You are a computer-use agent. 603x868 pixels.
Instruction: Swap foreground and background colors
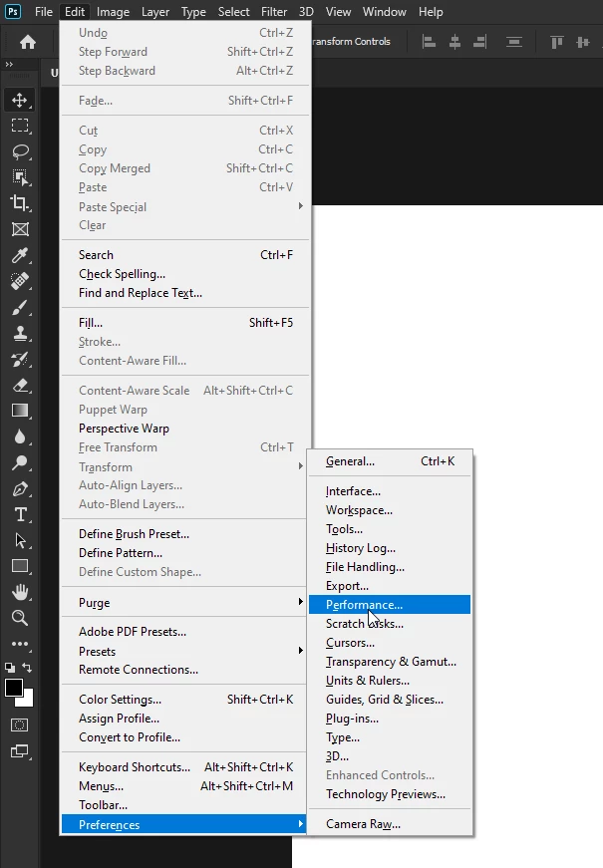click(x=27, y=667)
